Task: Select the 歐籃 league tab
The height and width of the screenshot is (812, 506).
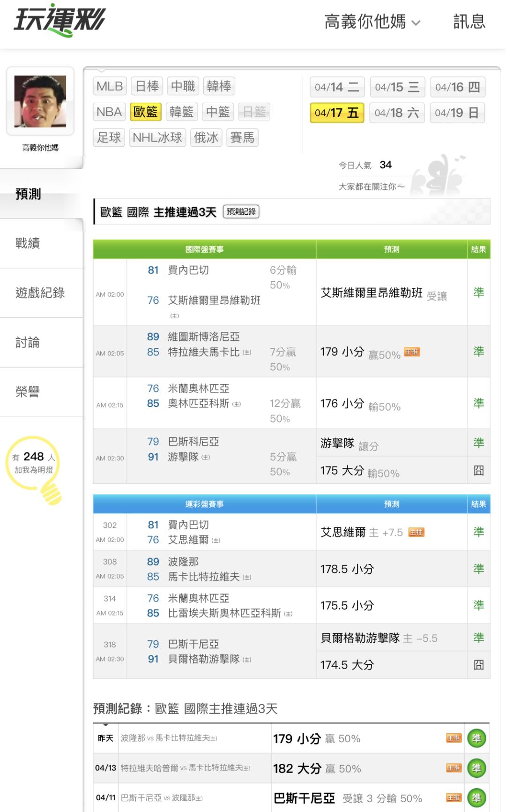Action: 146,112
